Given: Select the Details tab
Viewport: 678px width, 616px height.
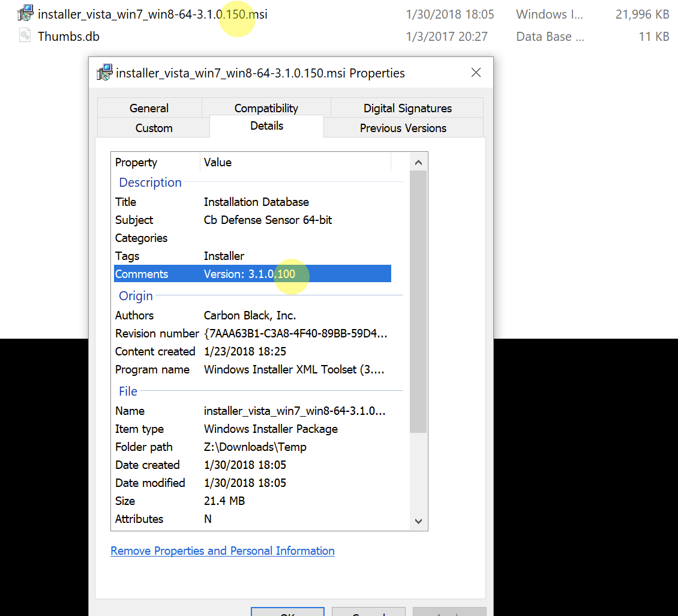Looking at the screenshot, I should point(266,126).
